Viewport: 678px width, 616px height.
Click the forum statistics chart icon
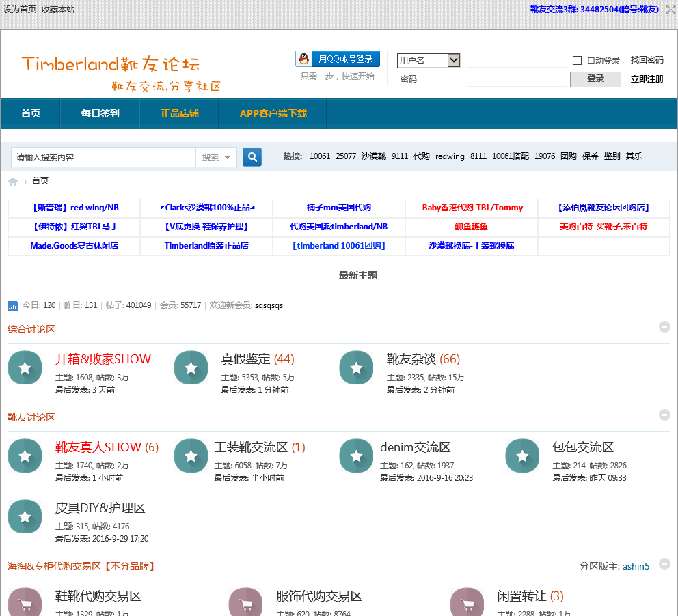tap(12, 306)
